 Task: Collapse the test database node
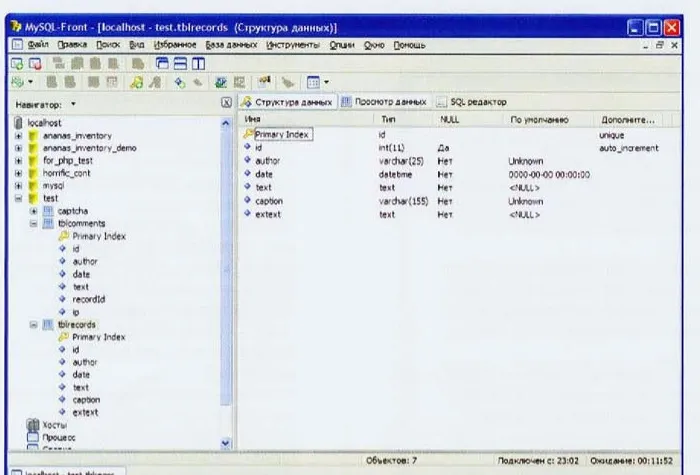(18, 198)
